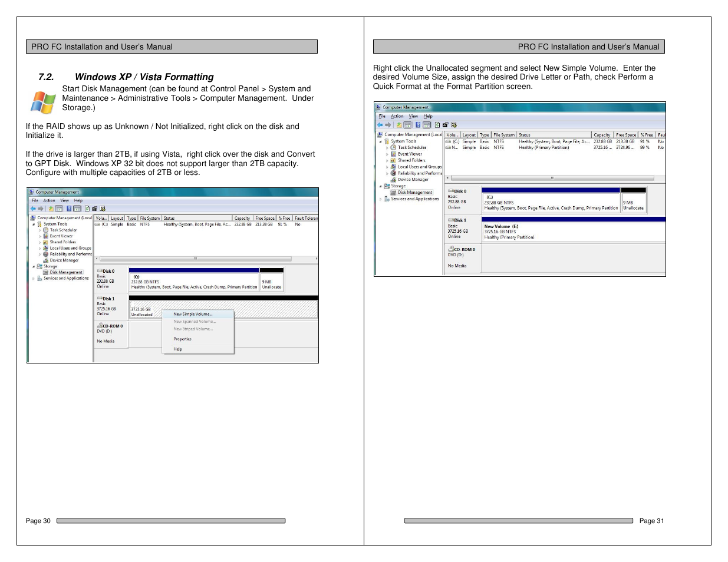Click Free Space column header on page 31
Image resolution: width=728 pixels, height=562 pixels.
click(626, 135)
